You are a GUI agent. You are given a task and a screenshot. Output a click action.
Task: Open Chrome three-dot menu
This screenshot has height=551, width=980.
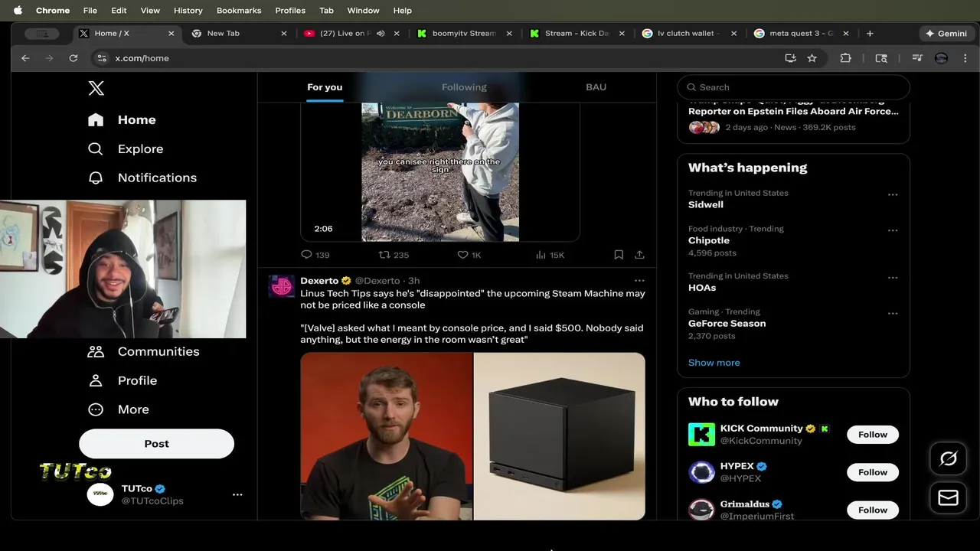[965, 58]
